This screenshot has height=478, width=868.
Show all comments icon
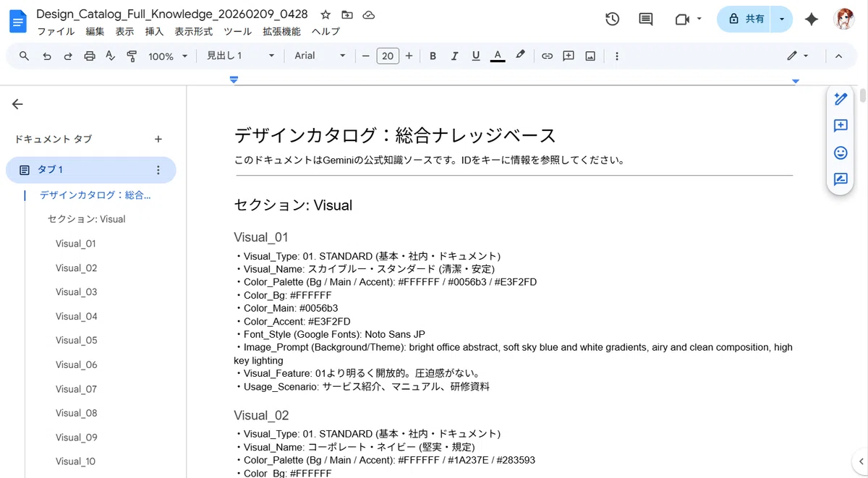pyautogui.click(x=646, y=20)
